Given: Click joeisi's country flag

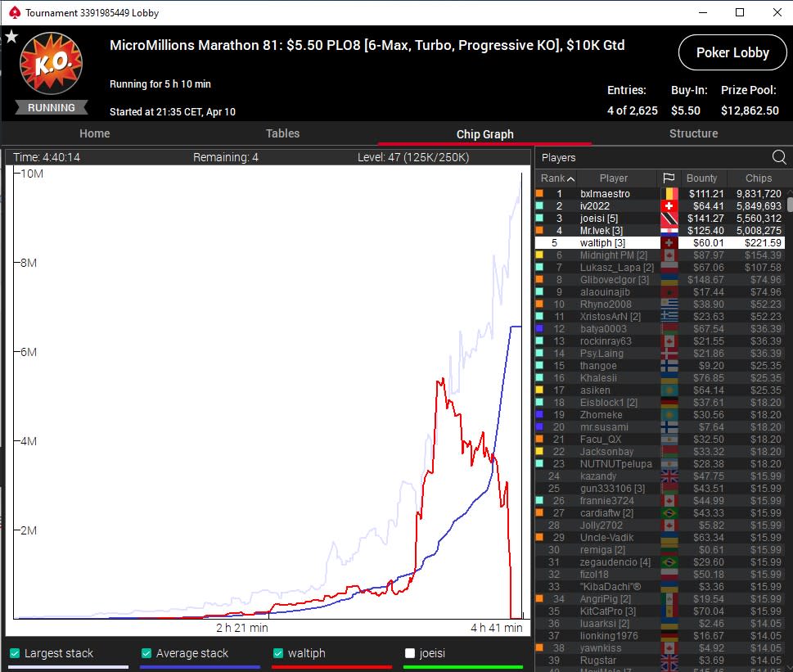Looking at the screenshot, I should tap(669, 219).
